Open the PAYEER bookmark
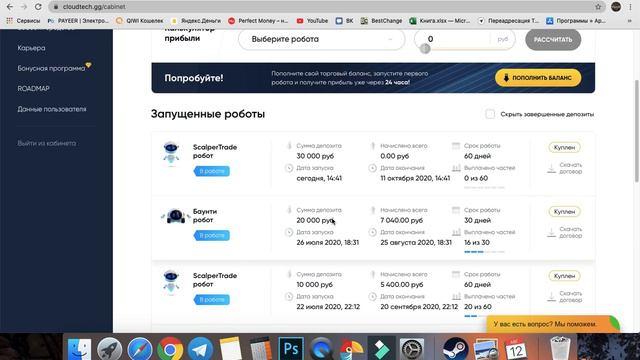640x360 pixels. point(78,20)
